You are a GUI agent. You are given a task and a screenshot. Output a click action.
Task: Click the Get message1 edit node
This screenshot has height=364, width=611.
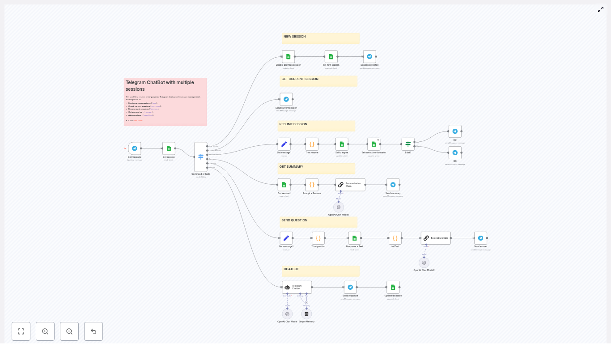pos(284,144)
